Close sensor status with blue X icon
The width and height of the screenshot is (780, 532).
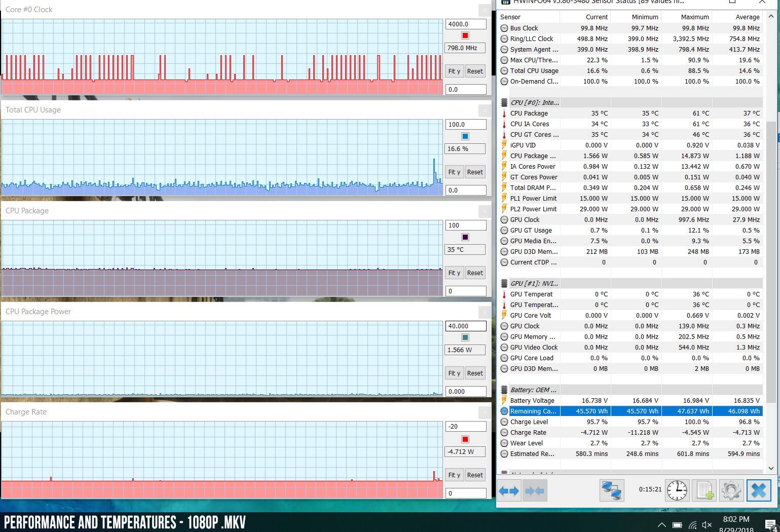[x=758, y=490]
